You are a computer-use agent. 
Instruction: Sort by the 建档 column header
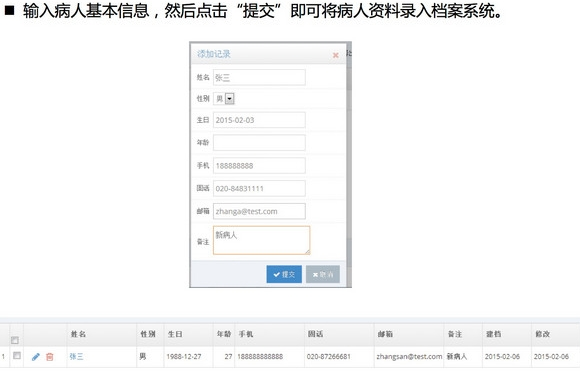pyautogui.click(x=493, y=334)
